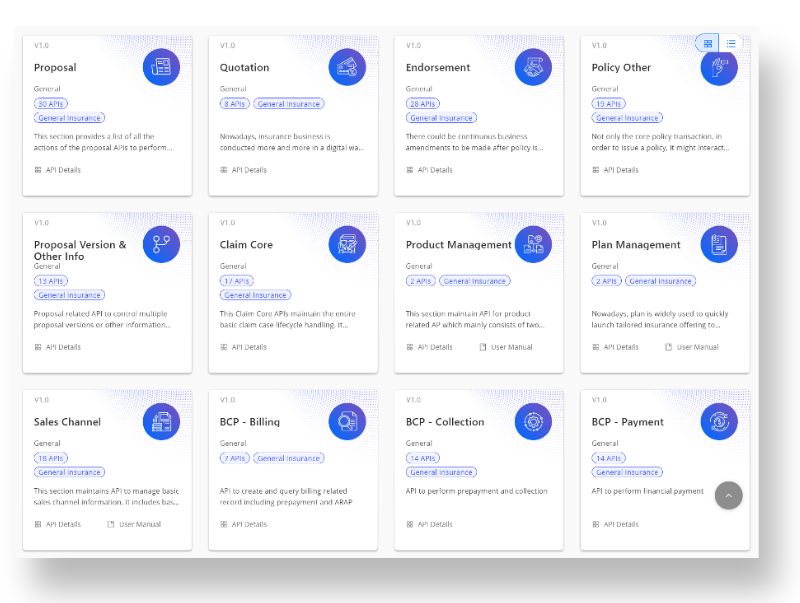800x603 pixels.
Task: Click the Sales Channel printer icon
Action: tap(162, 421)
